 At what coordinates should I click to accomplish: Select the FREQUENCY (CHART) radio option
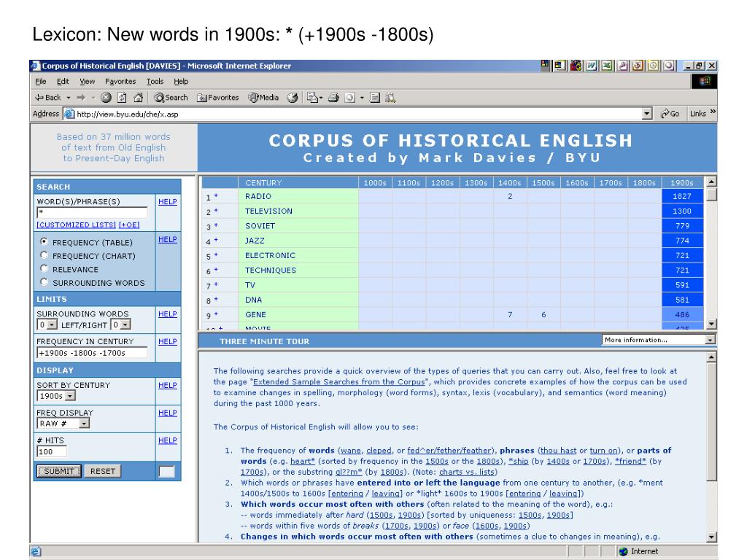44,254
